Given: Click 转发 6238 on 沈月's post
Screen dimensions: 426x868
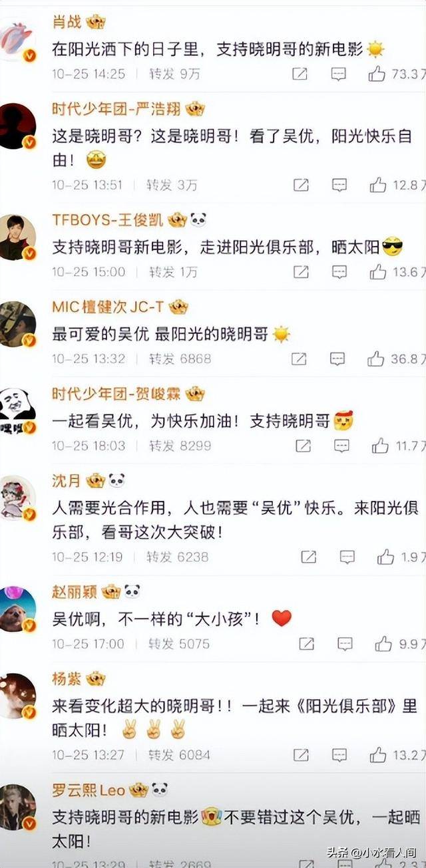Looking at the screenshot, I should point(177,557).
